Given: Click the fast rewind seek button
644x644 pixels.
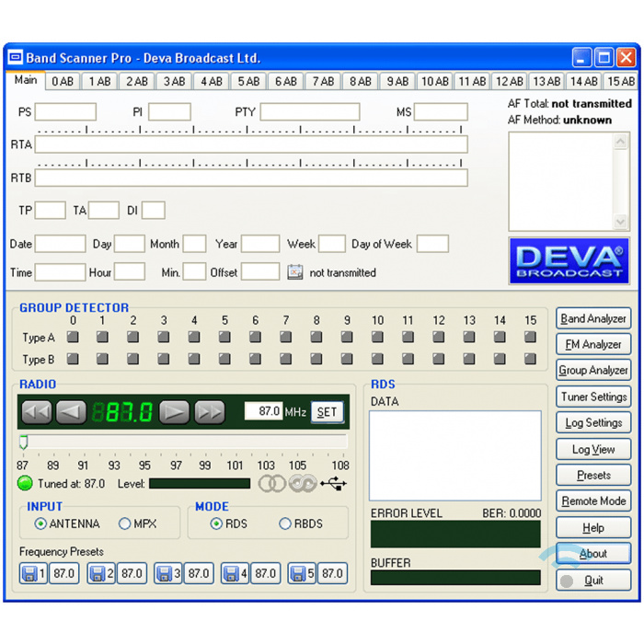Looking at the screenshot, I should [36, 412].
